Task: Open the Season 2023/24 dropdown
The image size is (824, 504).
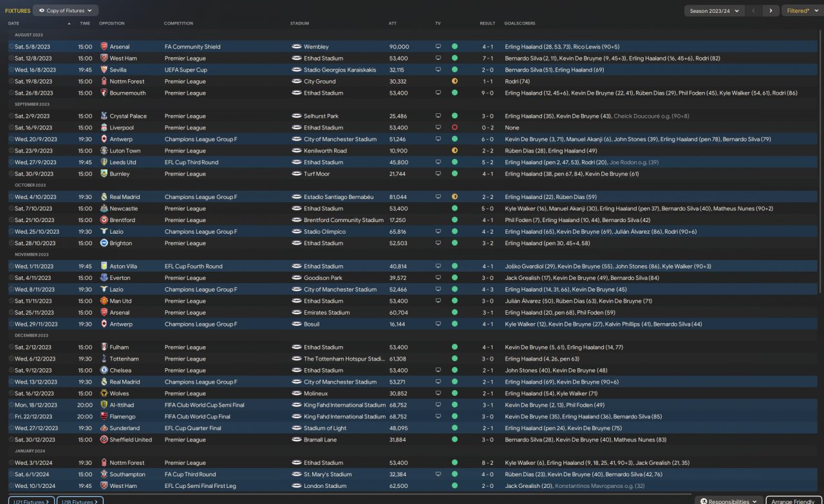Action: point(715,10)
